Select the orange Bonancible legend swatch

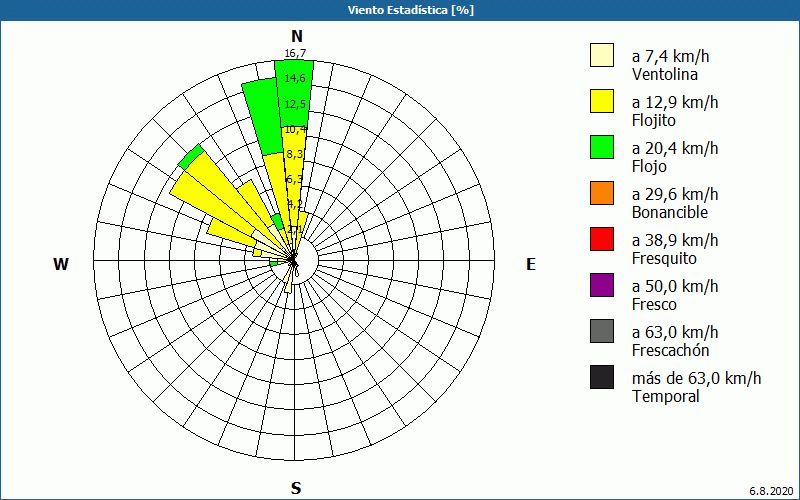pos(602,193)
